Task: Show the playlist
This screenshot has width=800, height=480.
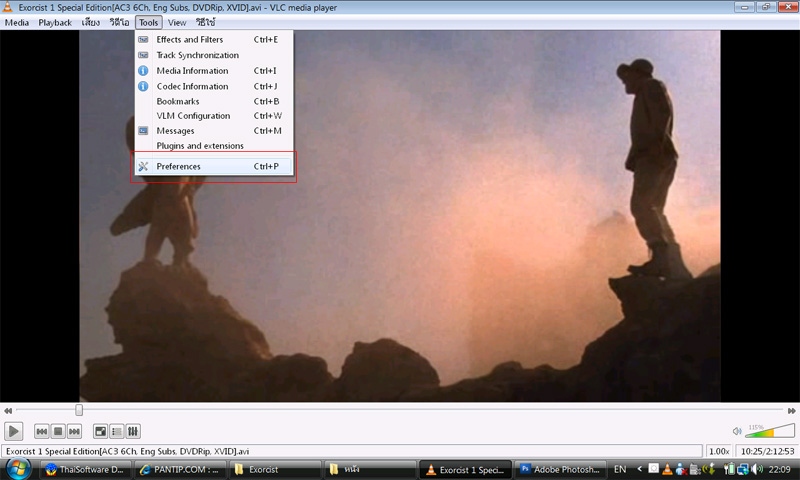Action: click(x=117, y=432)
